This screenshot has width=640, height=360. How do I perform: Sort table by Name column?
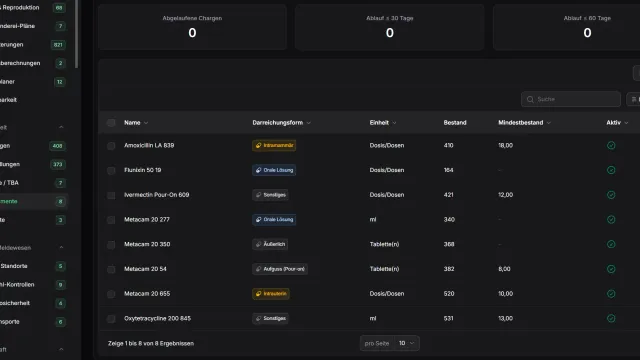(x=136, y=122)
